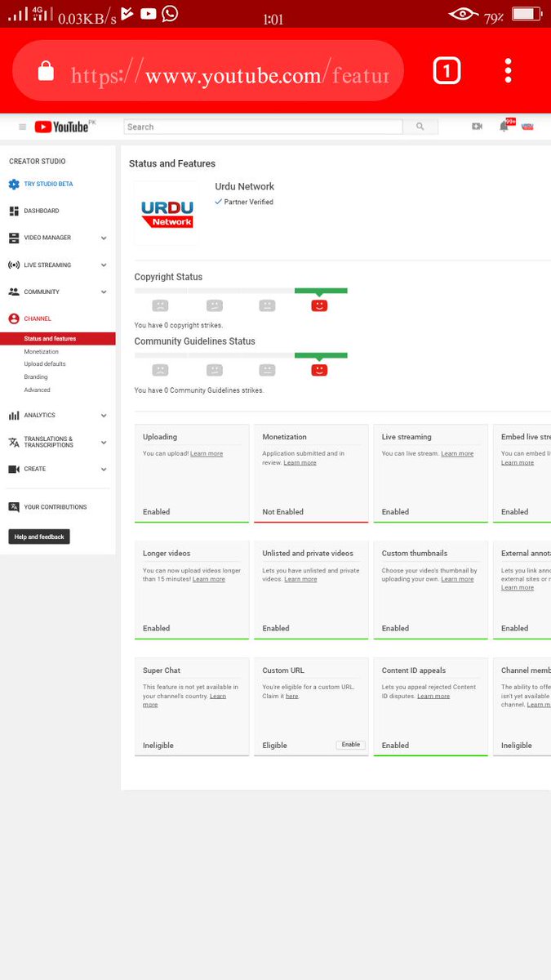Screen dimensions: 551x980
Task: Click the YouTube search input field
Action: 263,127
